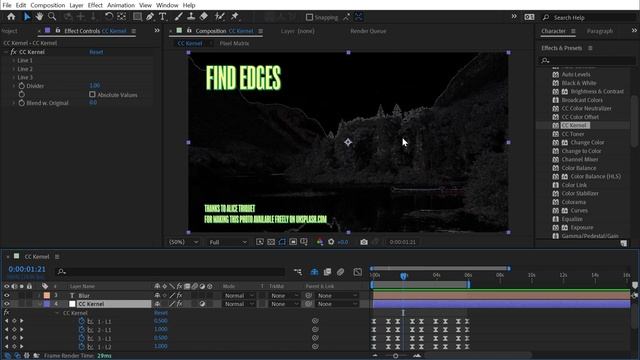Select the Clone Stamp tool
Screen dimensions: 640x360
[x=191, y=17]
